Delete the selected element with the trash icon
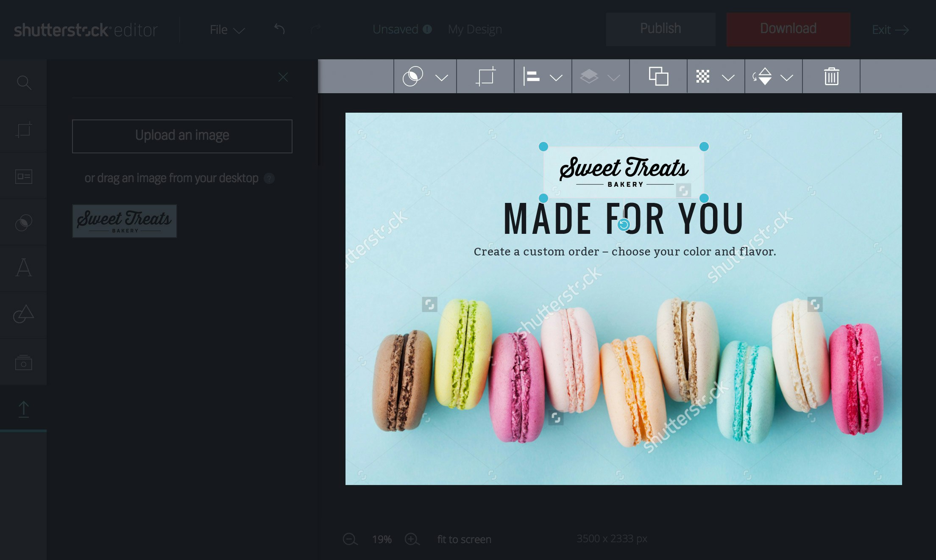 (x=831, y=77)
